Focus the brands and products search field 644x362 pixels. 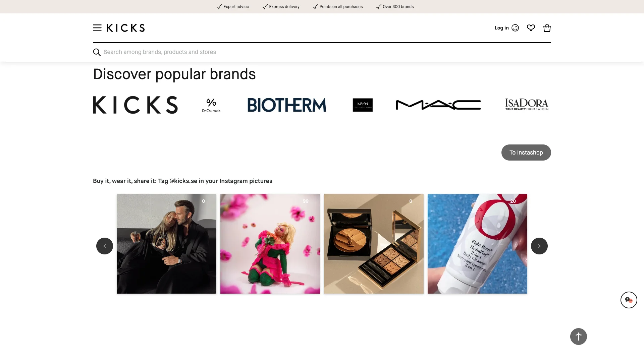pyautogui.click(x=322, y=52)
